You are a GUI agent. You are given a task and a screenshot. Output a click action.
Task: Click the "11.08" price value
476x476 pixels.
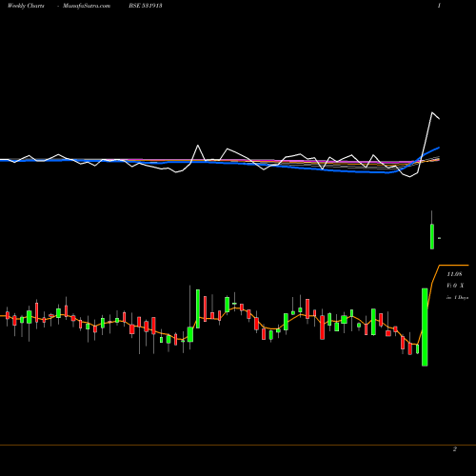click(x=454, y=274)
